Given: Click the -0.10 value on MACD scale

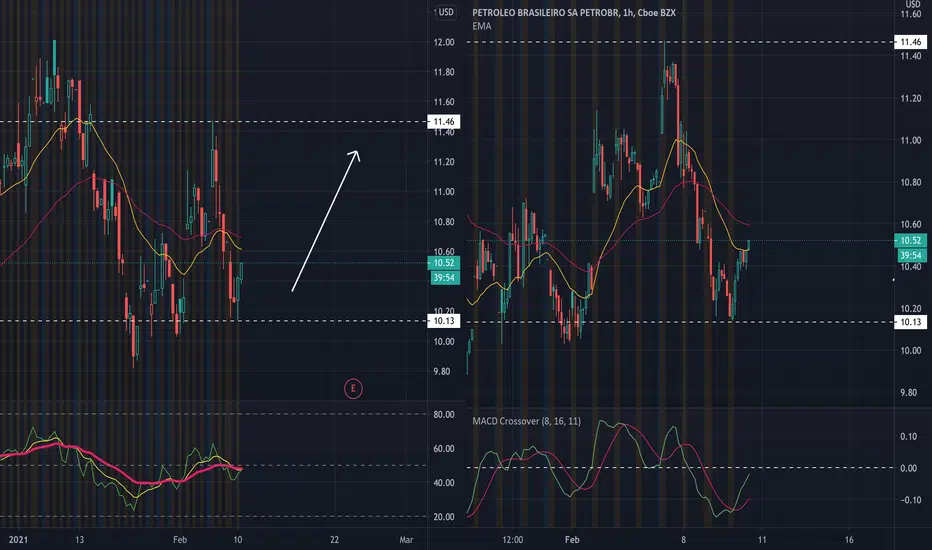Looking at the screenshot, I should coord(911,500).
